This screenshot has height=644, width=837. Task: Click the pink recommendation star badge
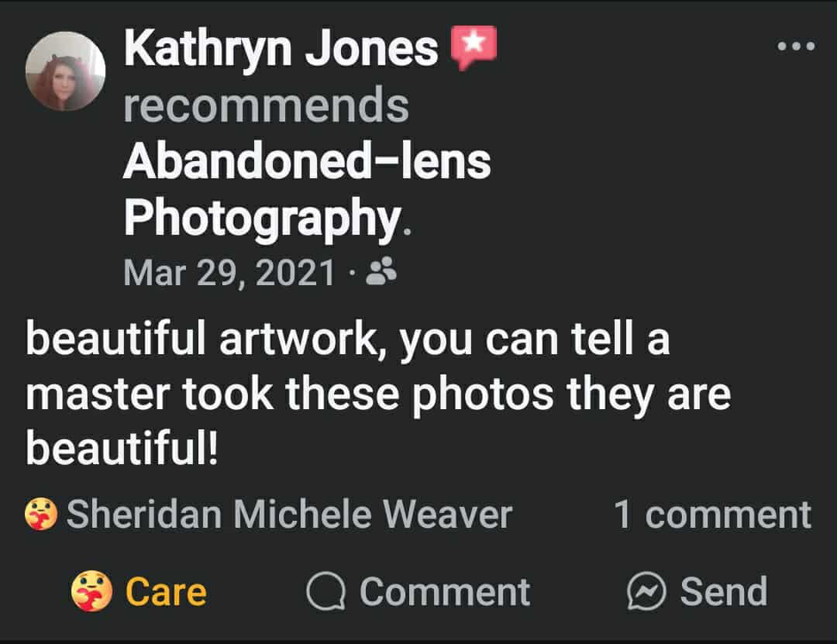point(474,48)
